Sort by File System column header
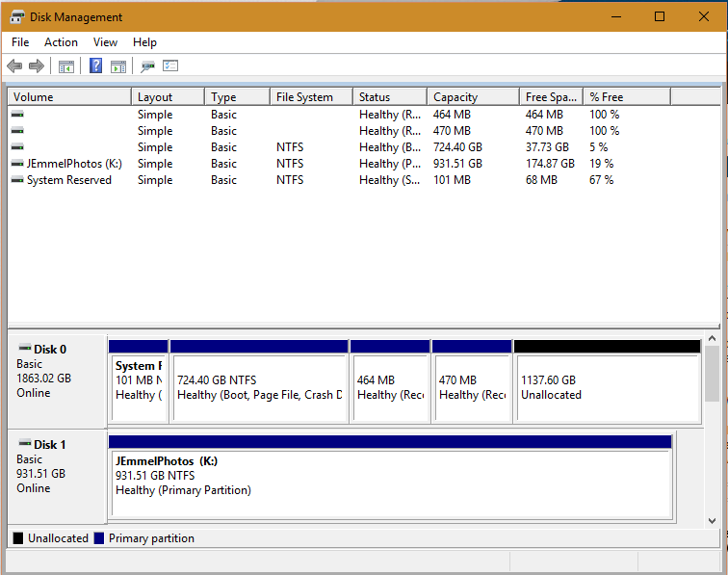 coord(312,97)
